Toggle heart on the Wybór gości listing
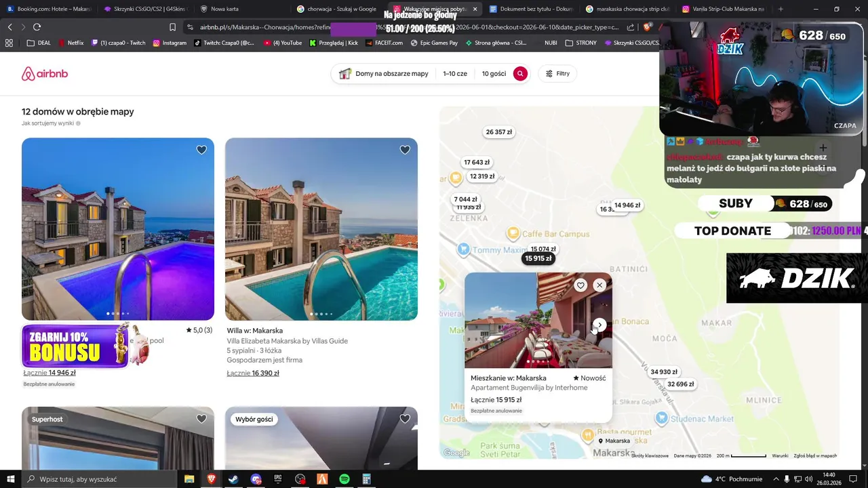 (x=405, y=419)
